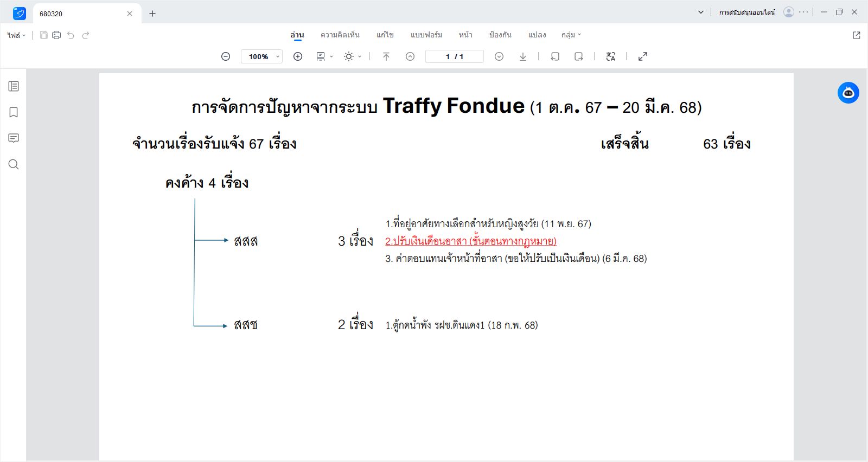Click the brightness theme icon

click(x=349, y=56)
